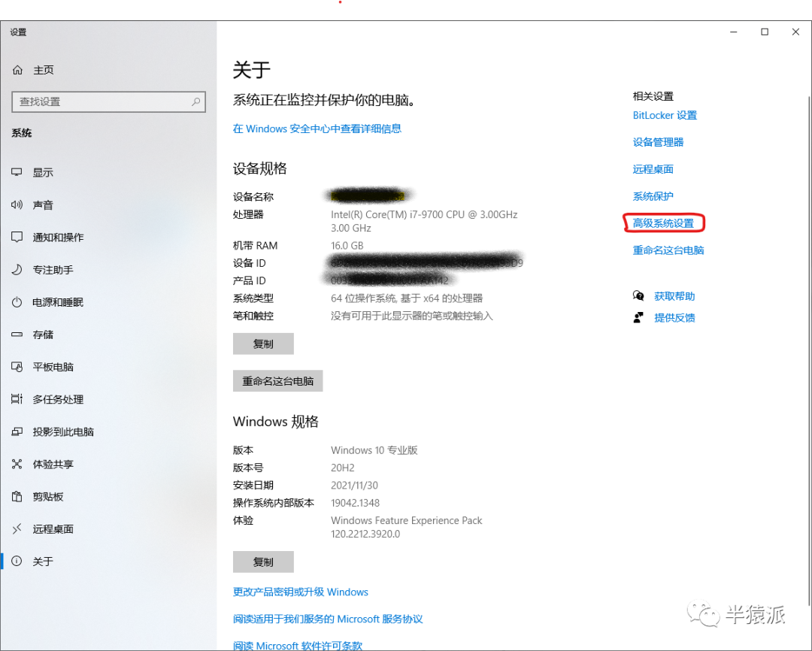Click OS build 19042.1348
This screenshot has width=812, height=651.
point(355,503)
